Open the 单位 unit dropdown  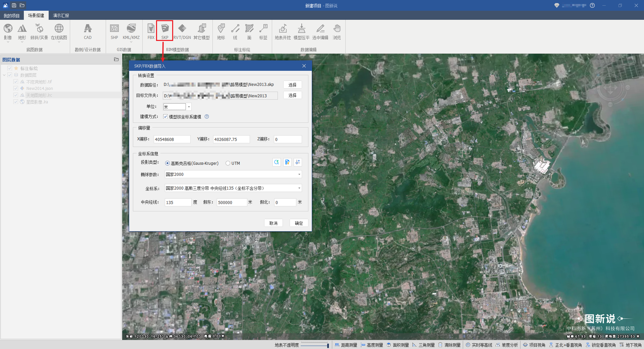[x=189, y=107]
